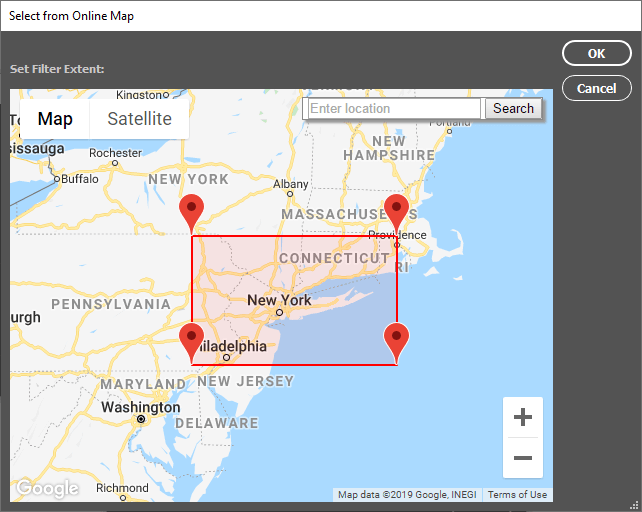Click the New York city label

(x=279, y=300)
